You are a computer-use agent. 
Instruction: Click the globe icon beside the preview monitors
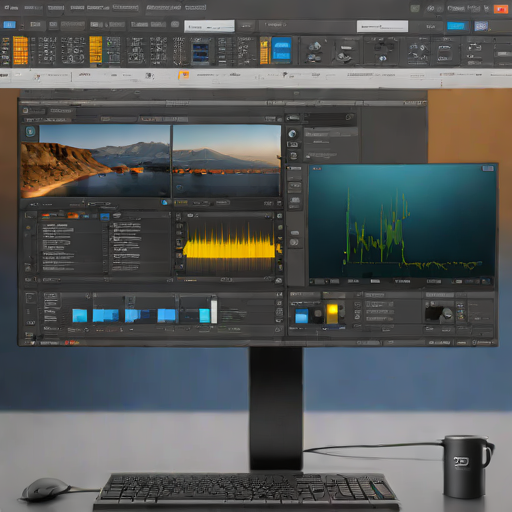coord(292,134)
